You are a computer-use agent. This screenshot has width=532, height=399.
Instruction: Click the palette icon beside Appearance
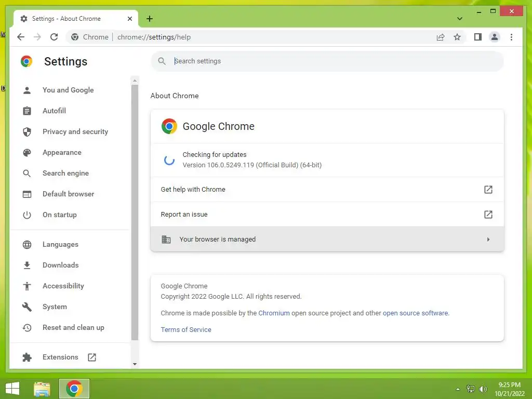(27, 153)
